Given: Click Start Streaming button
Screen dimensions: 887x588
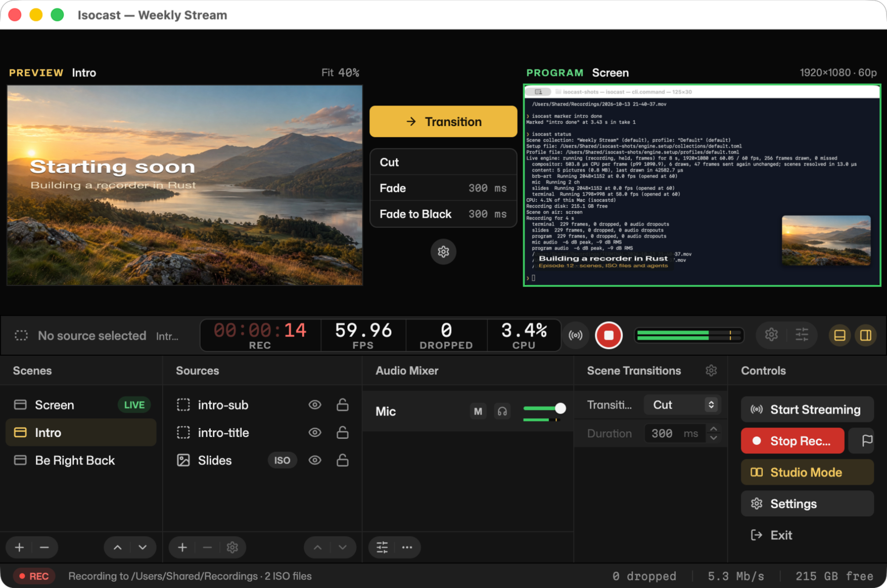Looking at the screenshot, I should (807, 409).
